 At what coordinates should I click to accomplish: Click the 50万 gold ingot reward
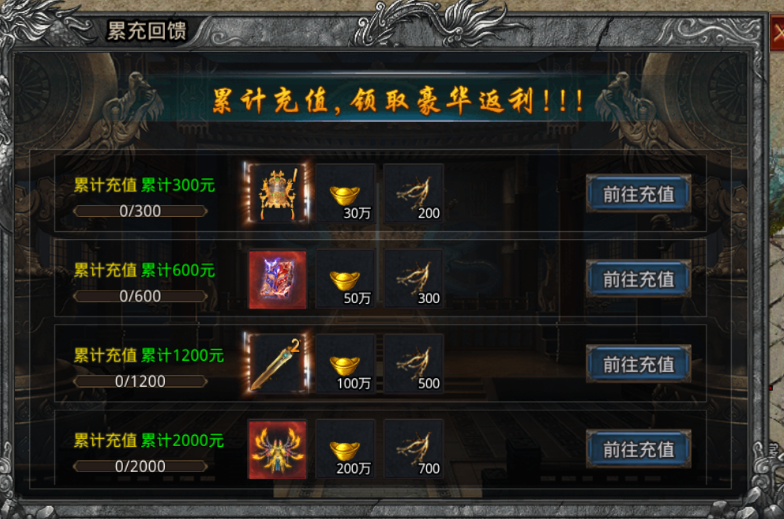[x=346, y=280]
